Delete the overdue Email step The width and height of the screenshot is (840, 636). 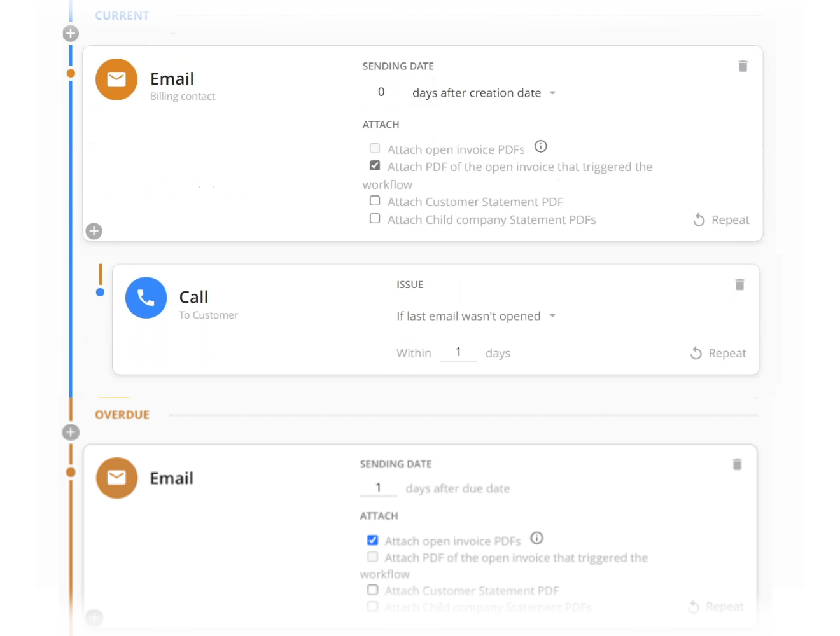tap(737, 464)
